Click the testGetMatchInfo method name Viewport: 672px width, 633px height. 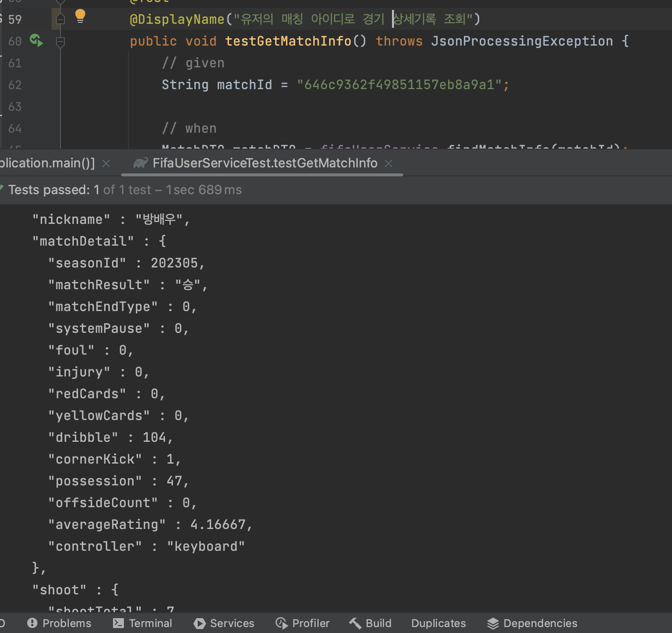[x=288, y=41]
